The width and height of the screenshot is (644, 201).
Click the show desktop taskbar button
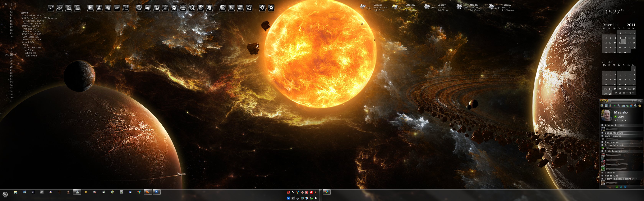pos(321,195)
